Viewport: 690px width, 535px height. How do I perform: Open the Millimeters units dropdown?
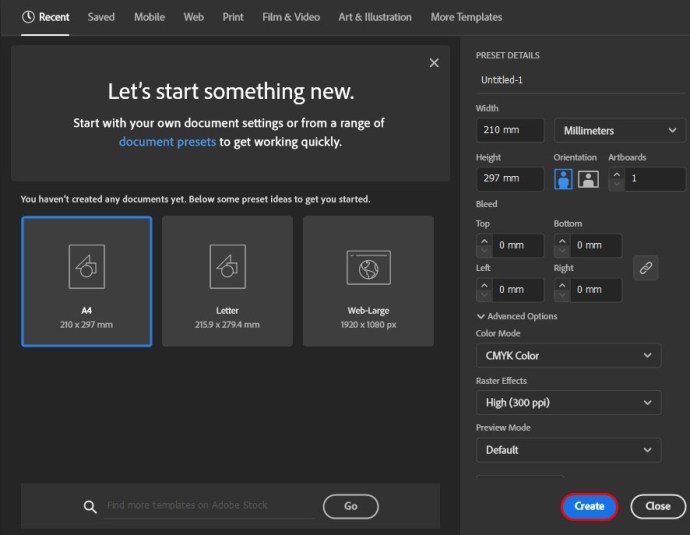pyautogui.click(x=619, y=131)
